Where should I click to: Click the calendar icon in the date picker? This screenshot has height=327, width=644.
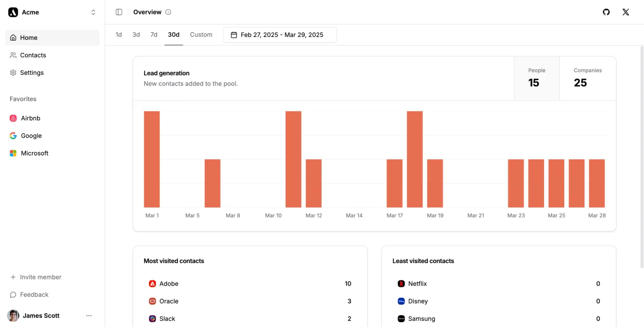pos(234,35)
